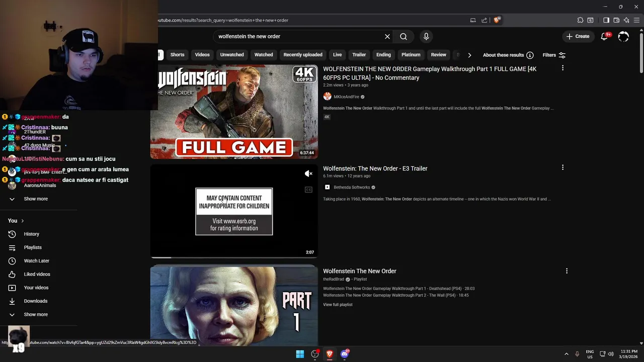Open Brave hamburger main menu
Viewport: 644px width, 362px height.
(636, 20)
